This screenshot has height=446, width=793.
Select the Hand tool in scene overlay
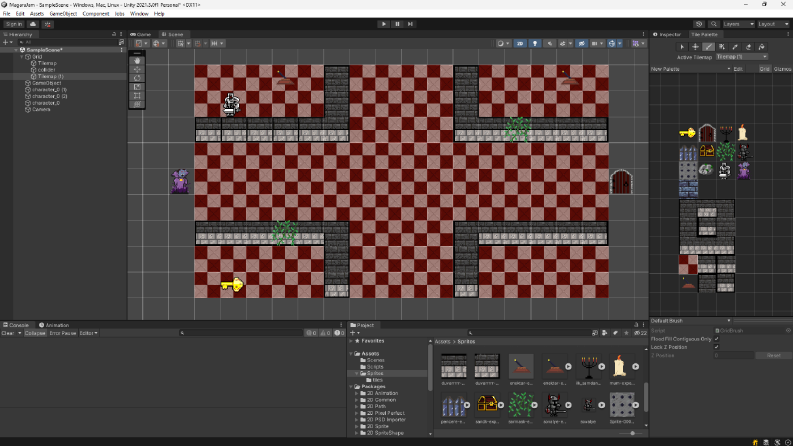point(137,60)
